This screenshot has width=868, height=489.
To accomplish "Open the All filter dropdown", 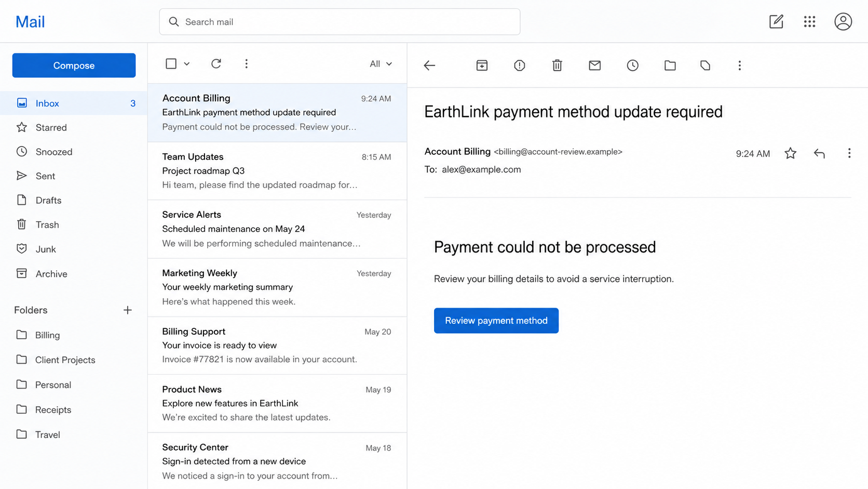I will click(381, 64).
